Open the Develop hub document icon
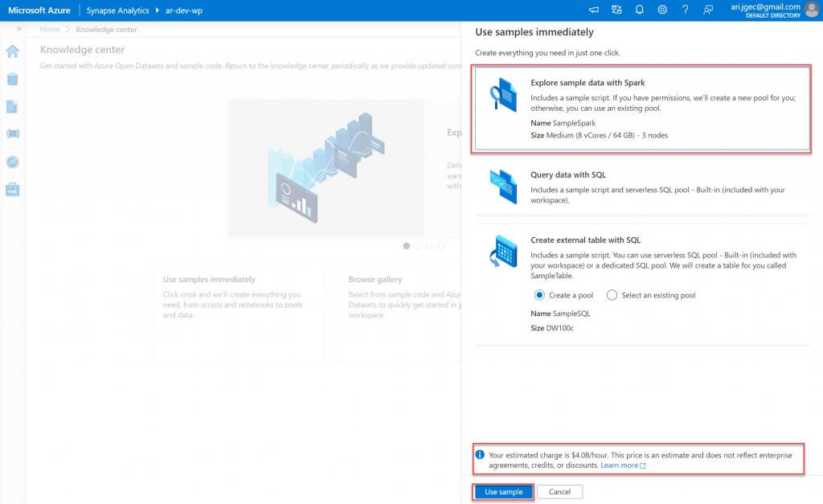Screen dimensions: 823x504 click(13, 106)
